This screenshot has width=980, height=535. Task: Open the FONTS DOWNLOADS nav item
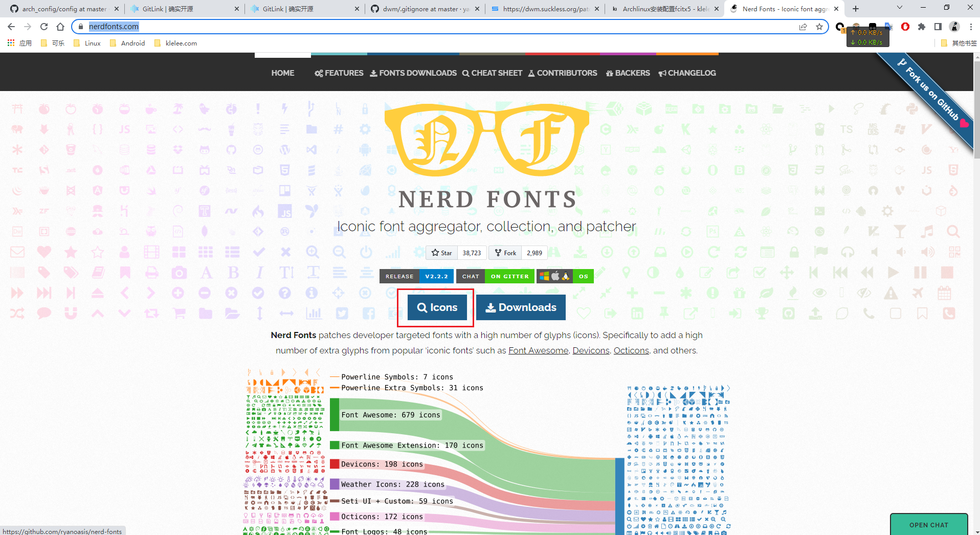413,73
